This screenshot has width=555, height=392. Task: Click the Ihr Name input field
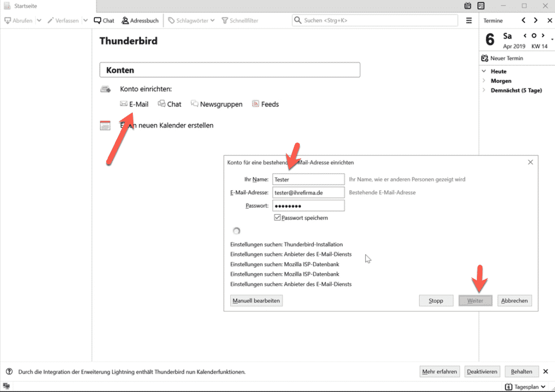click(308, 179)
